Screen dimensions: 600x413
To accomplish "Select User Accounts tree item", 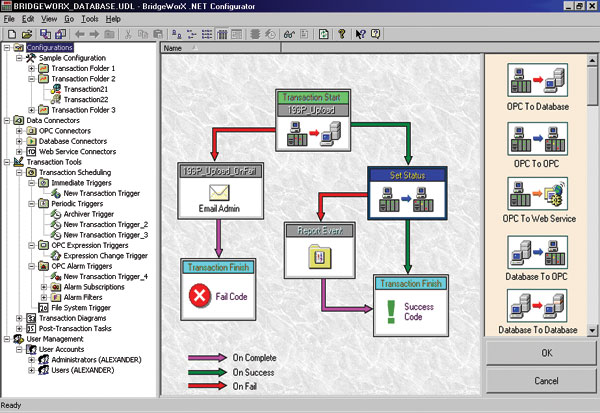I will coord(61,349).
